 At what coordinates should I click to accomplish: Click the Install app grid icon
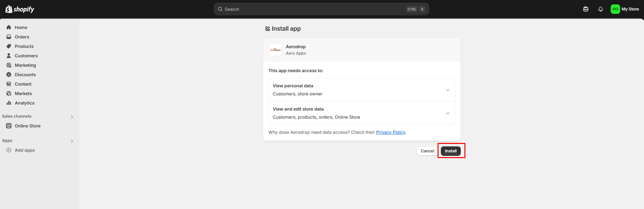click(x=268, y=29)
